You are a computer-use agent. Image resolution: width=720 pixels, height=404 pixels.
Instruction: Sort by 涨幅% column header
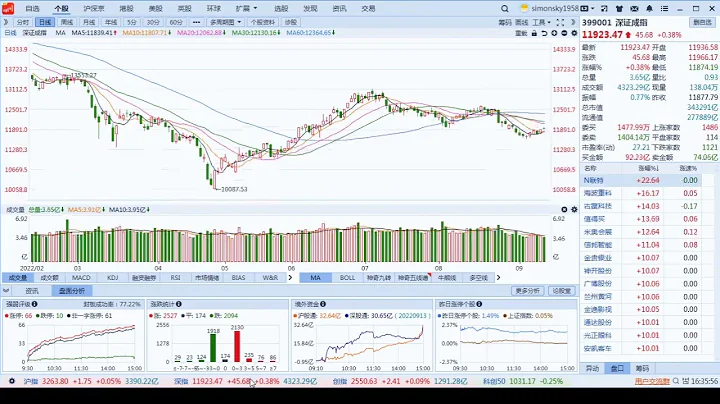tap(648, 168)
